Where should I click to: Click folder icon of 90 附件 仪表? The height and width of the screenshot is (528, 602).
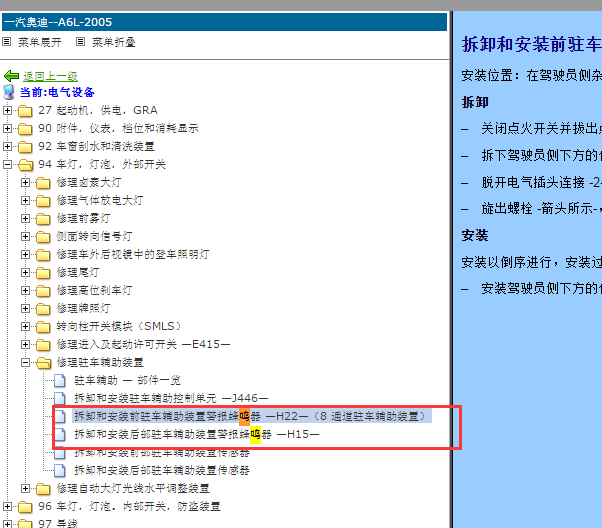pos(25,129)
